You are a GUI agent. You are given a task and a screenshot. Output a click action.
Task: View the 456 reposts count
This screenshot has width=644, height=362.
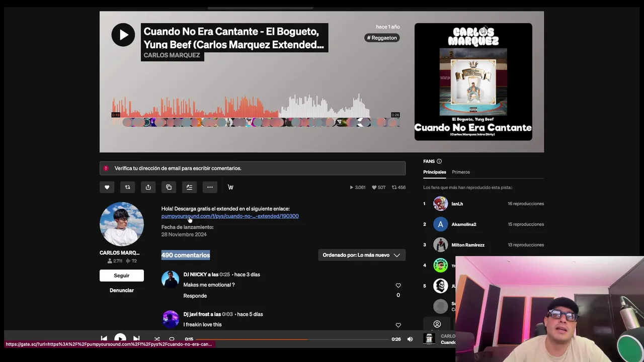(398, 188)
